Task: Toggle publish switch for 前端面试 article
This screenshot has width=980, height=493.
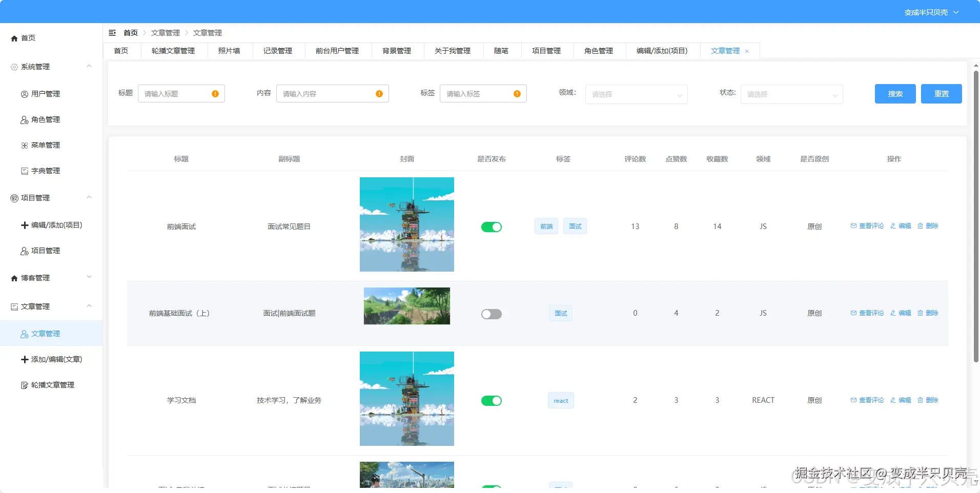Action: click(x=492, y=227)
